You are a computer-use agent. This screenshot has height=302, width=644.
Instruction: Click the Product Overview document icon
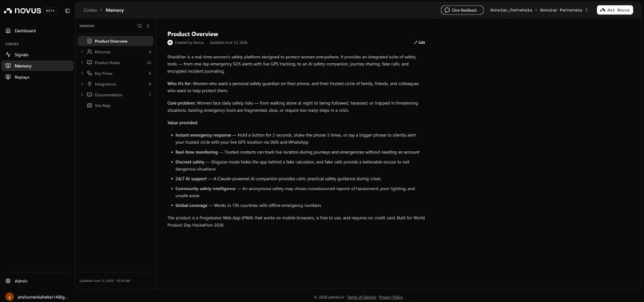click(89, 41)
